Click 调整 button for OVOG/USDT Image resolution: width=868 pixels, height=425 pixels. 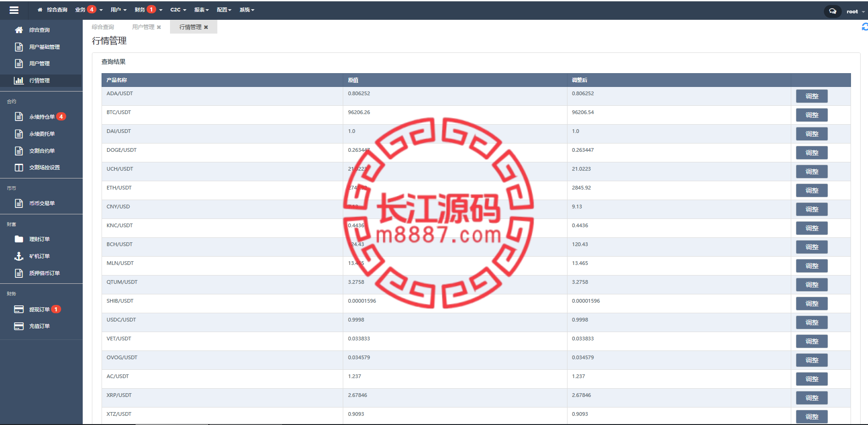(811, 360)
